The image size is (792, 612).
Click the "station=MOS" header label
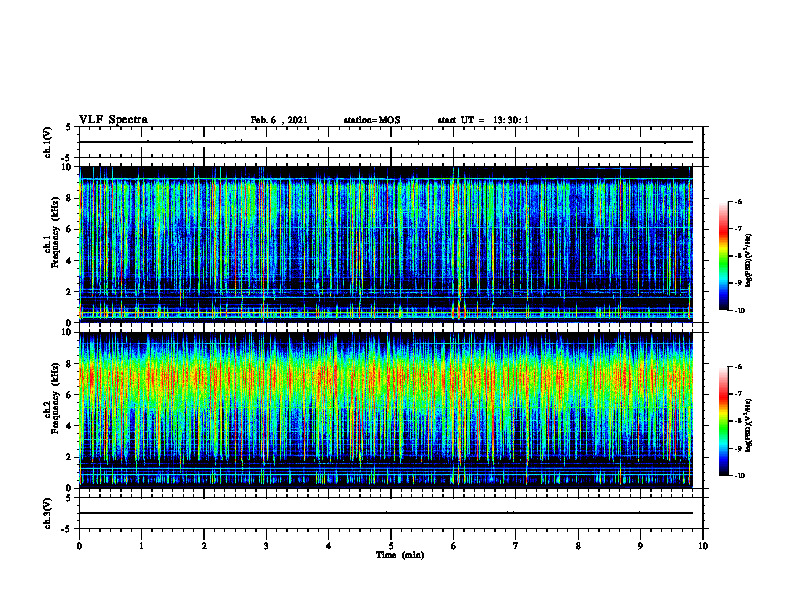pos(372,120)
